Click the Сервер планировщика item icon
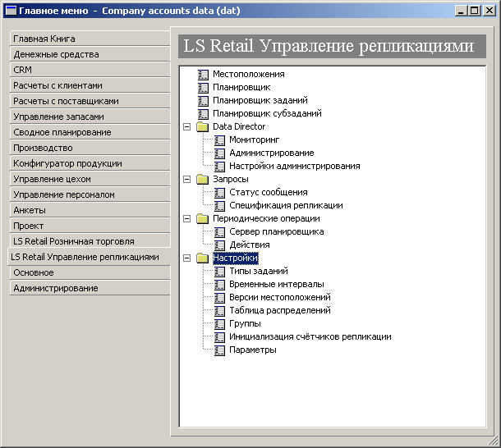This screenshot has height=448, width=501. [x=219, y=232]
